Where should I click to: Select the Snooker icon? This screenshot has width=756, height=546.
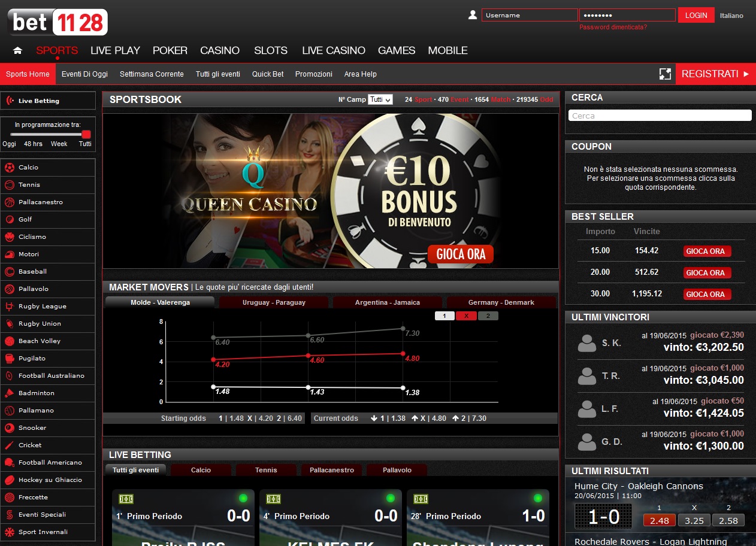[x=10, y=427]
